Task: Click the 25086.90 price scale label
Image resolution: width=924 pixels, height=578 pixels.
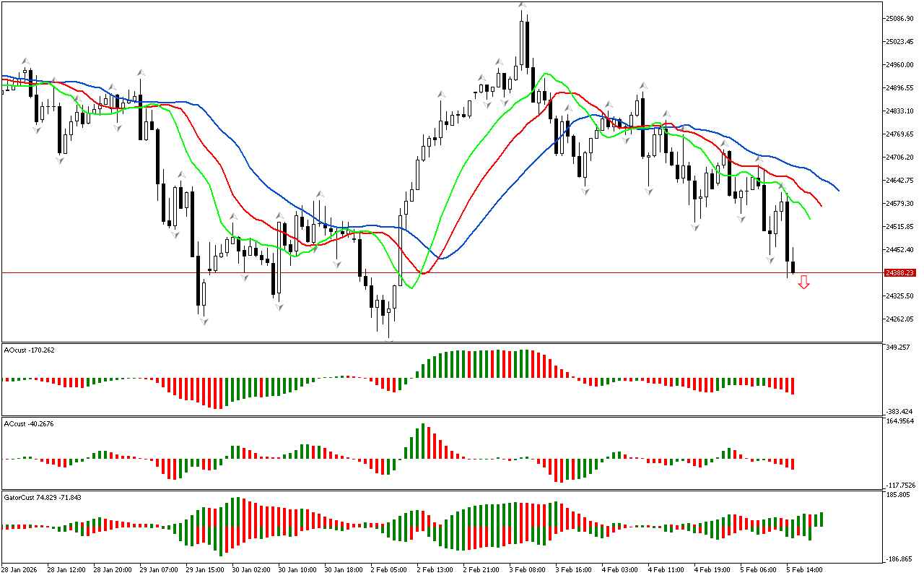Action: (899, 18)
